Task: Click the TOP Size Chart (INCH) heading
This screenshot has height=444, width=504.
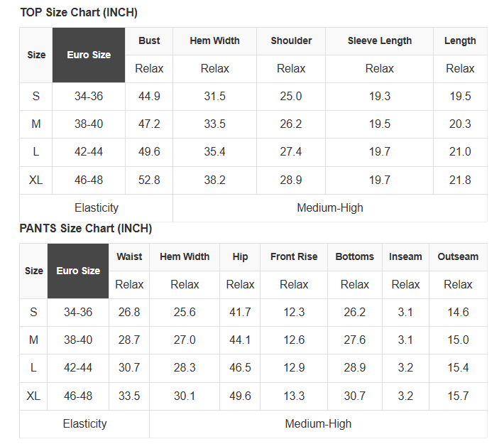Action: coord(79,13)
